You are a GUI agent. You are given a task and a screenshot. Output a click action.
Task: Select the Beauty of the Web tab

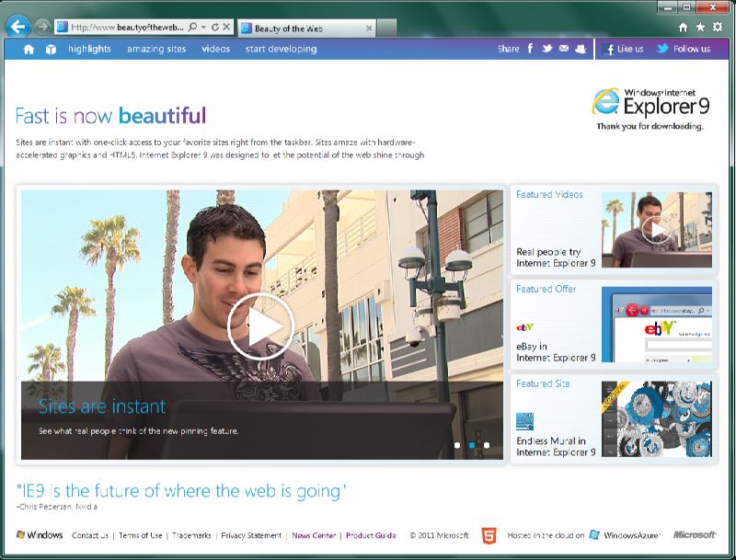click(x=307, y=29)
